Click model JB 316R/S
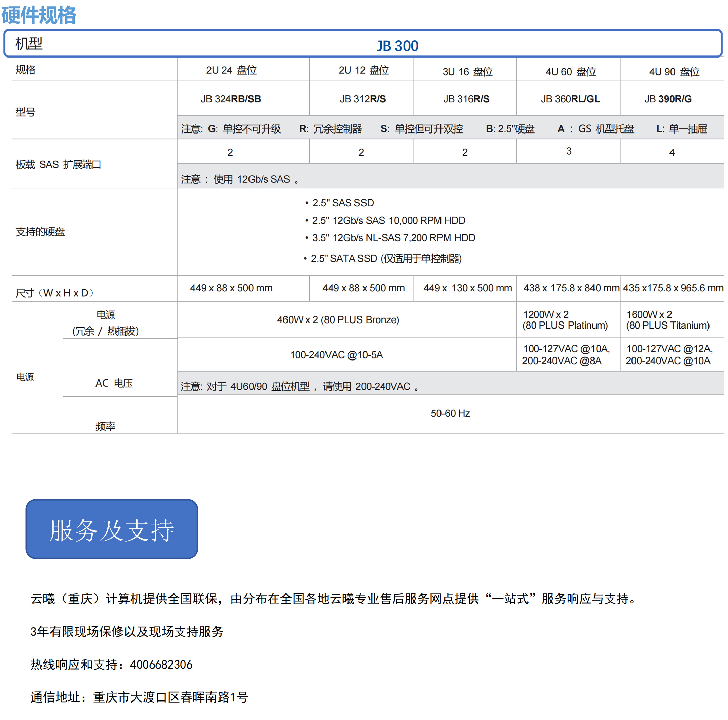This screenshot has height=720, width=728. (x=466, y=99)
